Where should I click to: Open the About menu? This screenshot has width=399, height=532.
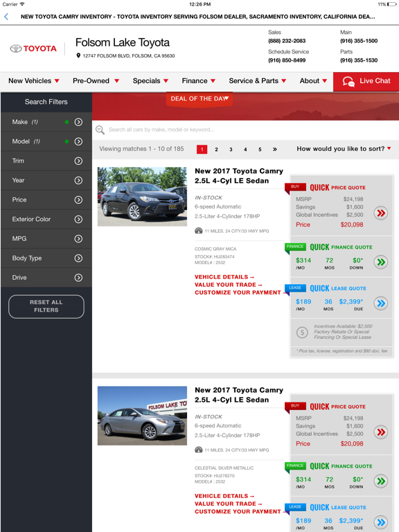coord(313,81)
